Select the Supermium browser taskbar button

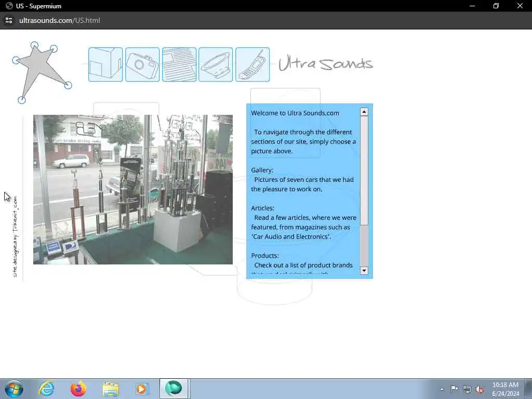coord(174,389)
